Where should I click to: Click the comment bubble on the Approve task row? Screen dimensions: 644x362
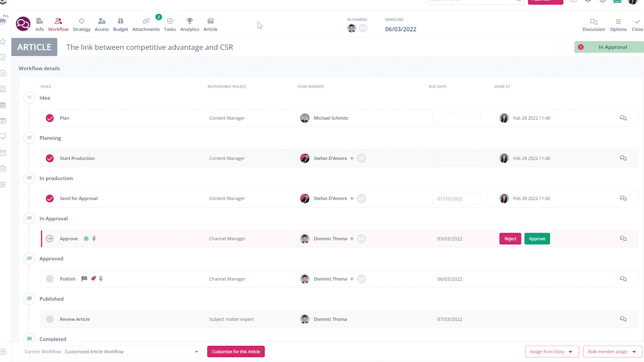(623, 238)
